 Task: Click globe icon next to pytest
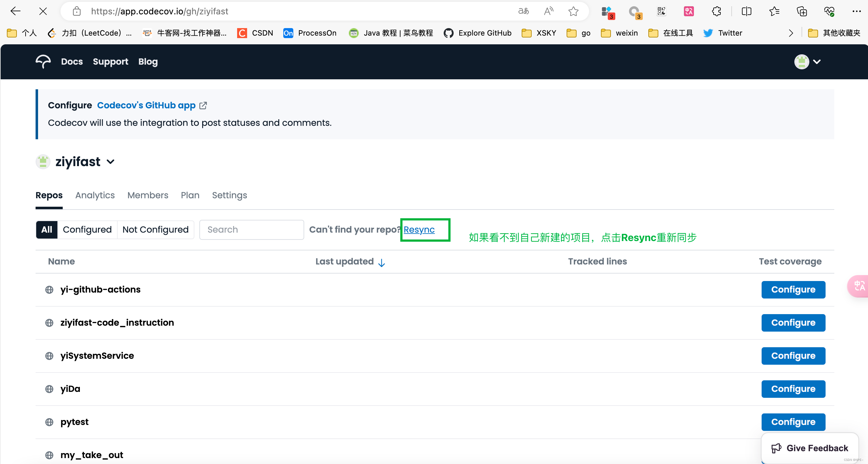49,422
